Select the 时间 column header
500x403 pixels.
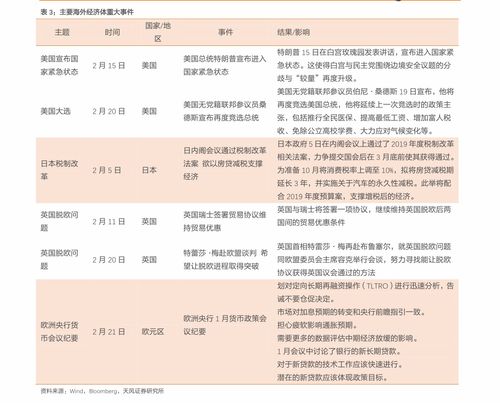(112, 32)
